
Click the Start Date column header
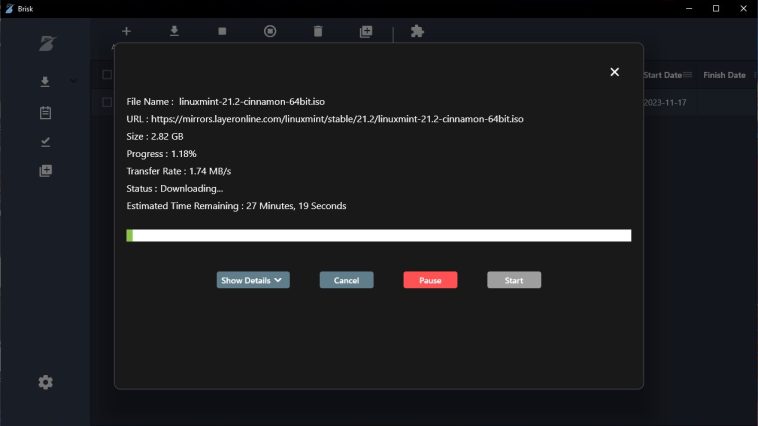(662, 75)
